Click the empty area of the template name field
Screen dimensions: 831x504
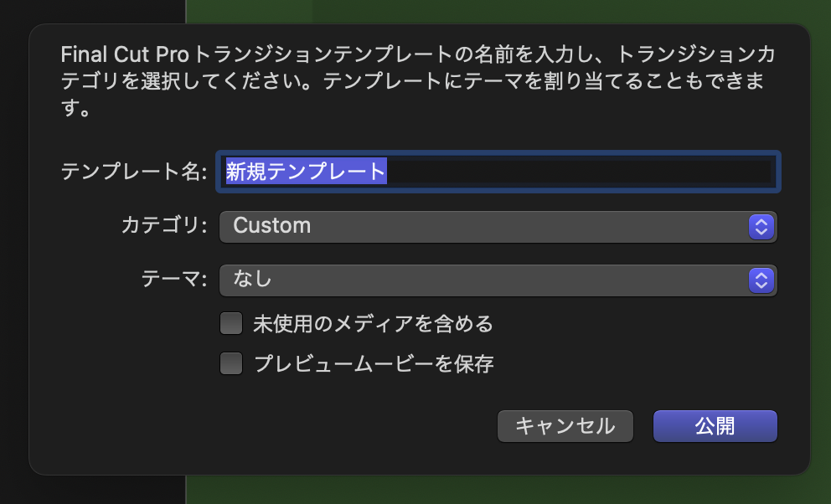586,172
